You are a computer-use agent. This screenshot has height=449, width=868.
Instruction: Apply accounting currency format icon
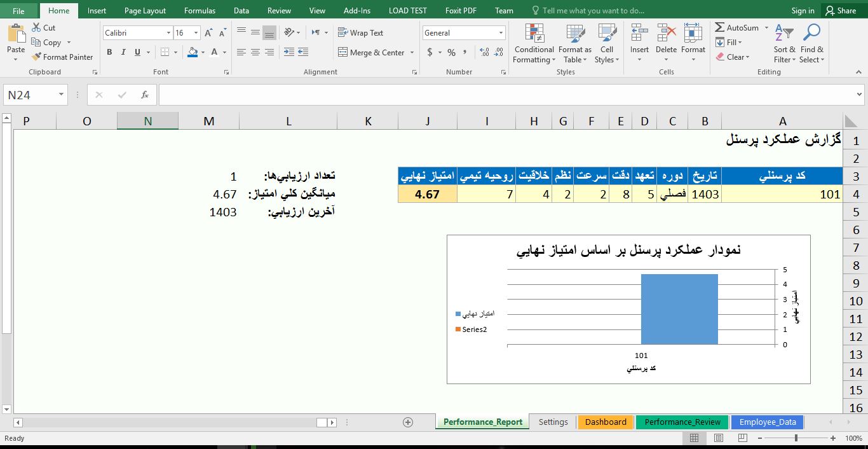430,52
